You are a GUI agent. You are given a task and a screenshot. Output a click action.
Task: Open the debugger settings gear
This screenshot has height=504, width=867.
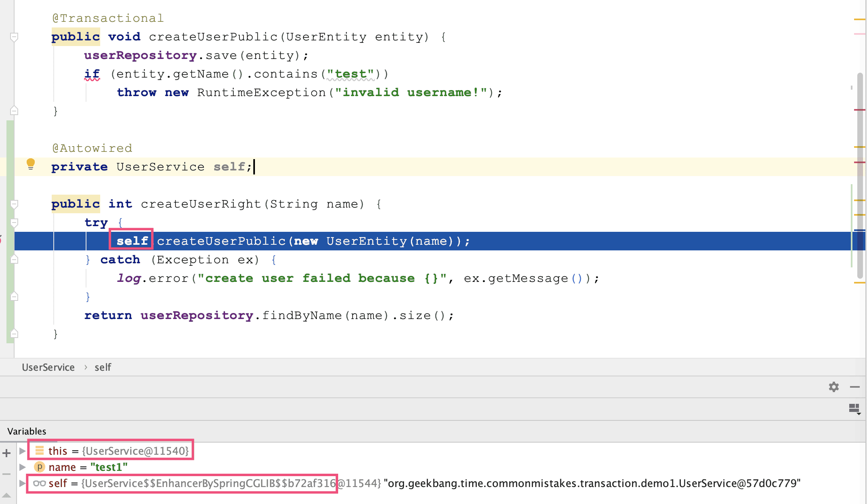pos(833,387)
